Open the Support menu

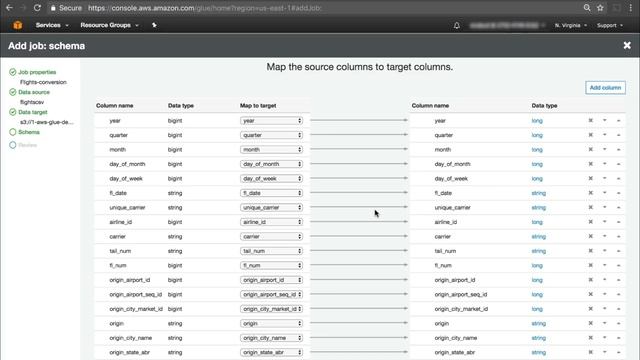tap(610, 25)
